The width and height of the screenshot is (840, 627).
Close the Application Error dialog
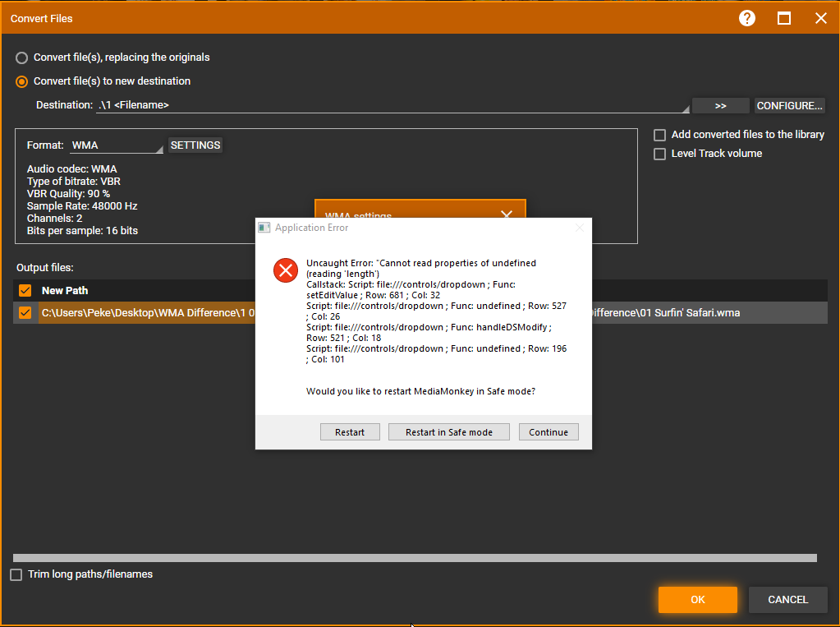pos(579,228)
